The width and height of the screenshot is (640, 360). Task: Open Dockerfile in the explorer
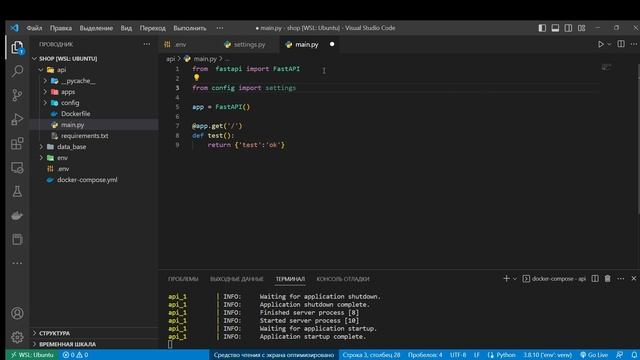[94, 114]
